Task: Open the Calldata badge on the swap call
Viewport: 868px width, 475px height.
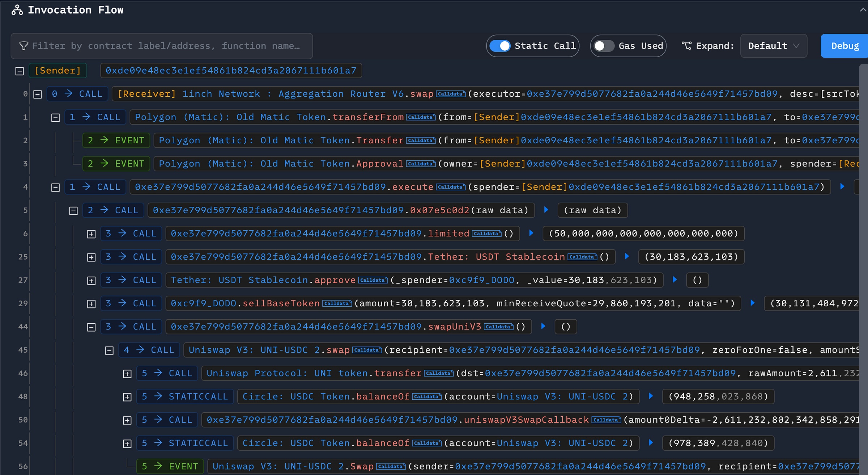Action: click(451, 93)
